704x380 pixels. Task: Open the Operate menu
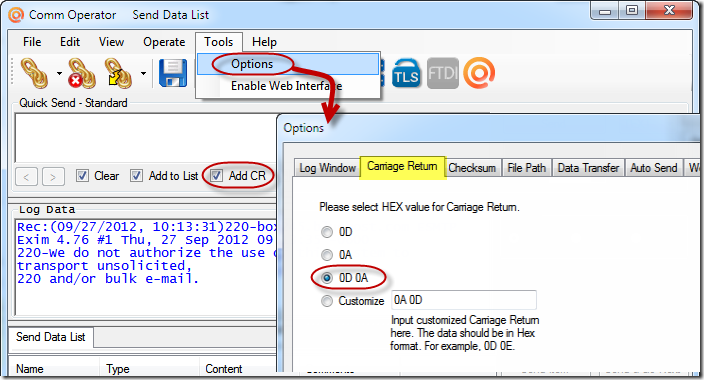tap(164, 42)
